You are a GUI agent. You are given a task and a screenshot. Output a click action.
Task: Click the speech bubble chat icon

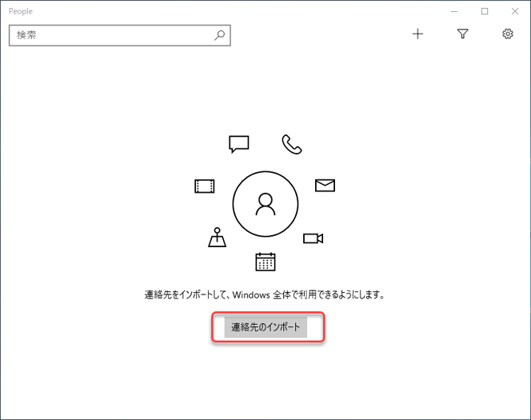(x=239, y=144)
